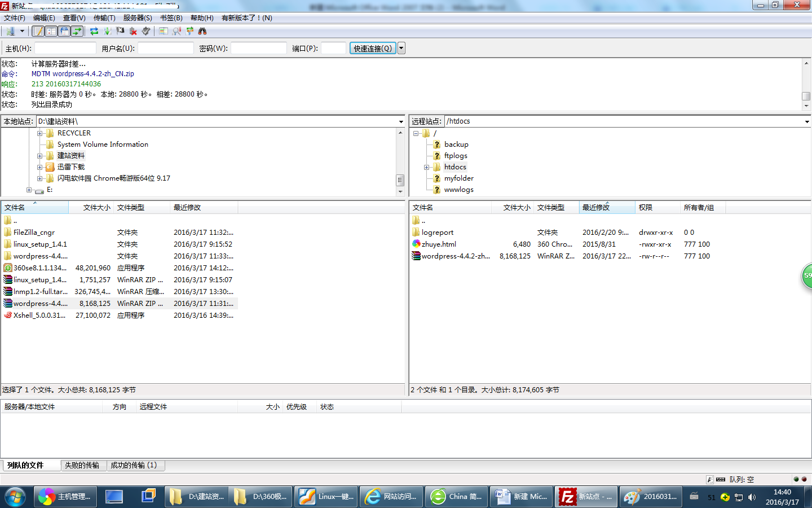This screenshot has width=812, height=508.
Task: Click the message log vertical scrollbar thumb
Action: [x=806, y=97]
